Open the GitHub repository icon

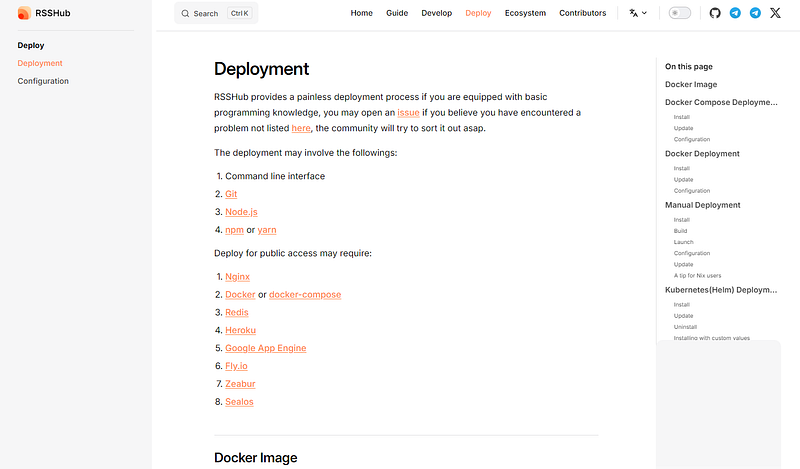click(715, 13)
